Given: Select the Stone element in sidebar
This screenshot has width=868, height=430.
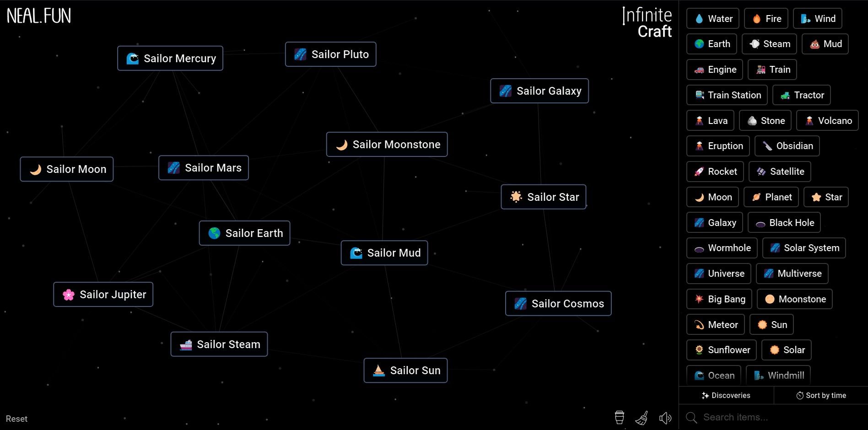Looking at the screenshot, I should [766, 121].
